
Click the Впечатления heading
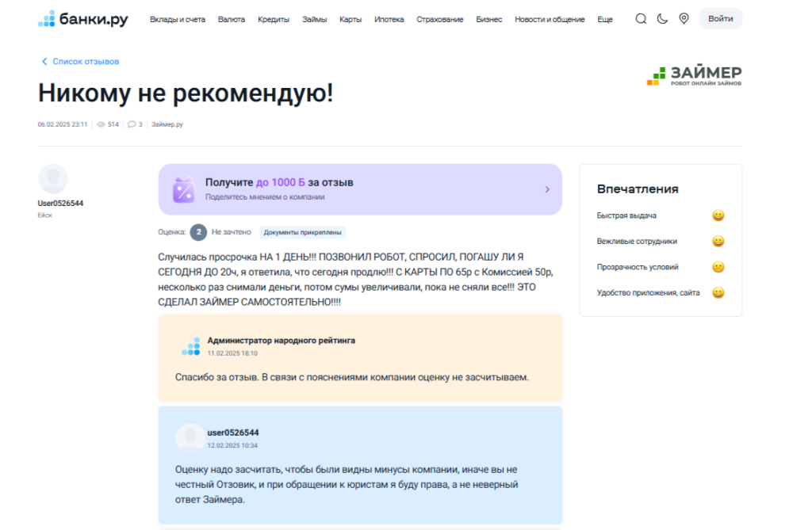tap(638, 189)
